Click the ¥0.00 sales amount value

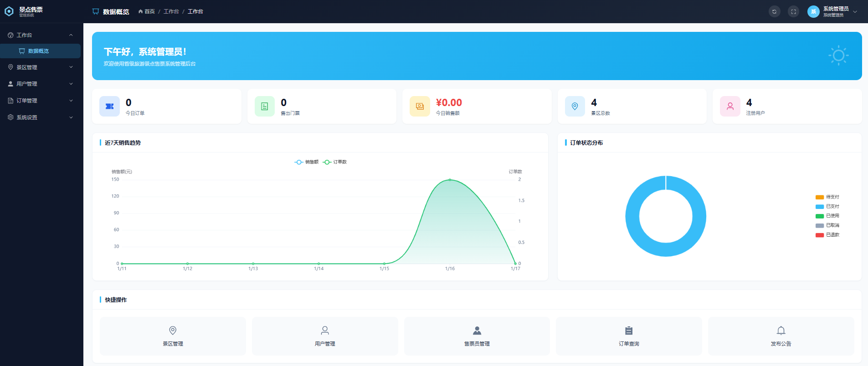click(449, 103)
